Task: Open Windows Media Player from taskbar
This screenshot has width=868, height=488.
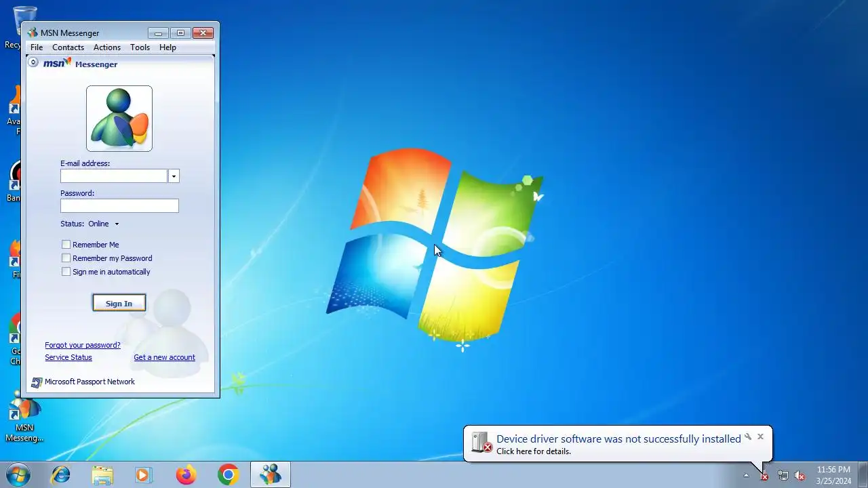Action: pos(143,475)
